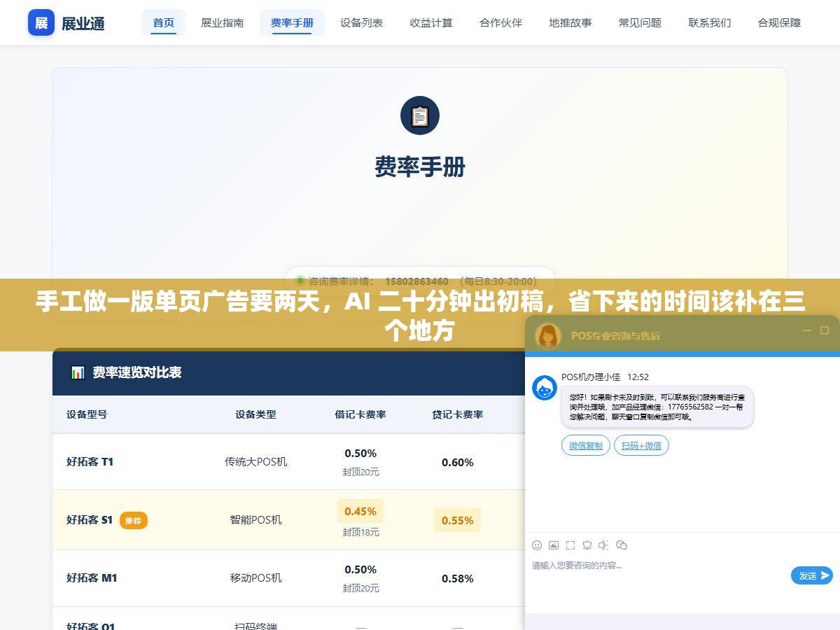840x630 pixels.
Task: Click the 展业通 logo icon
Action: 41,22
